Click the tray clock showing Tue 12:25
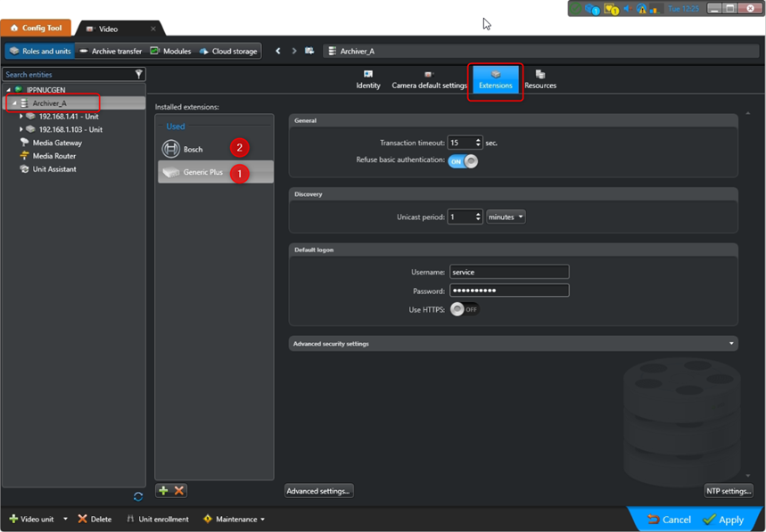The width and height of the screenshot is (766, 532). pos(683,8)
